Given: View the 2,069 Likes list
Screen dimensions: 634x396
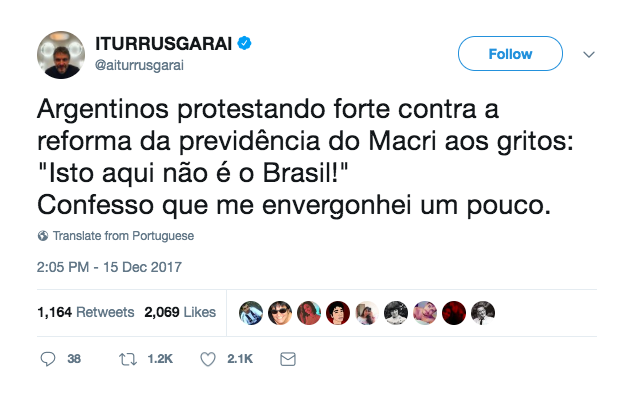Looking at the screenshot, I should pos(180,312).
